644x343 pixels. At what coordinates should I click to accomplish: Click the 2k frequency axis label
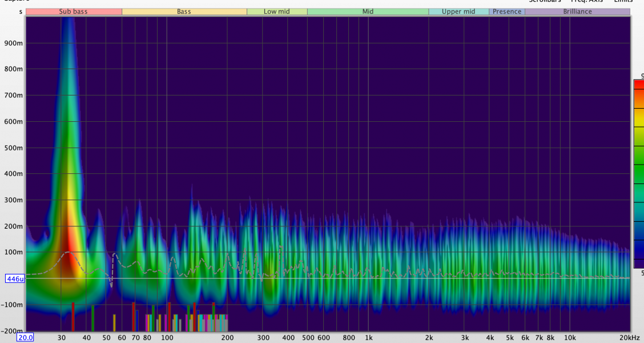429,338
